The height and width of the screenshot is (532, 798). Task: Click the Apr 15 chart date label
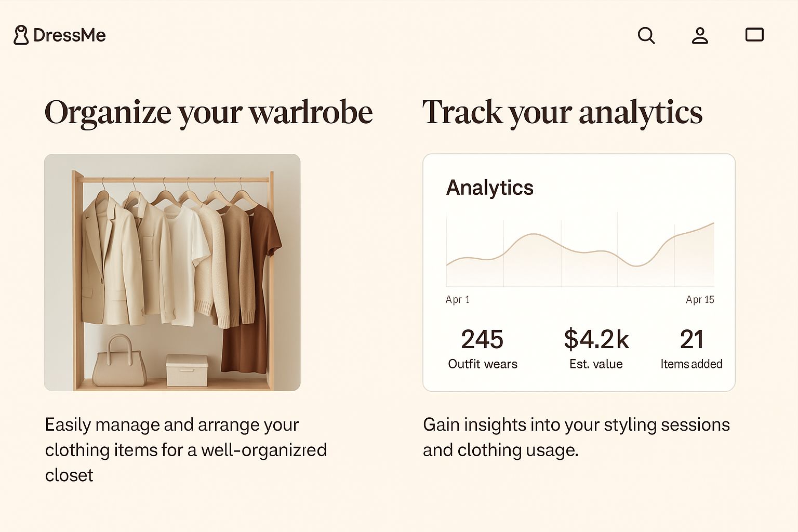click(700, 300)
